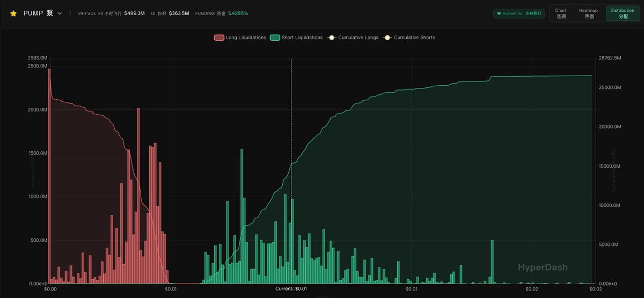Screen dimensions: 644x298
Task: Toggle Short Liquidations legend series
Action: [296, 38]
